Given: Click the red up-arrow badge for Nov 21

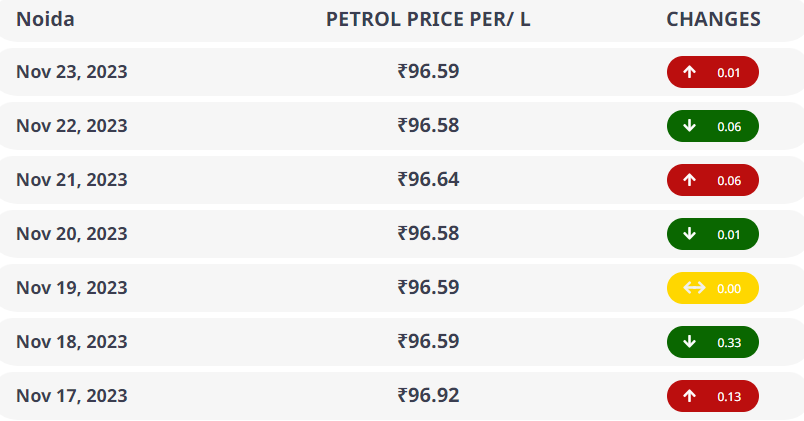Looking at the screenshot, I should click(x=712, y=180).
